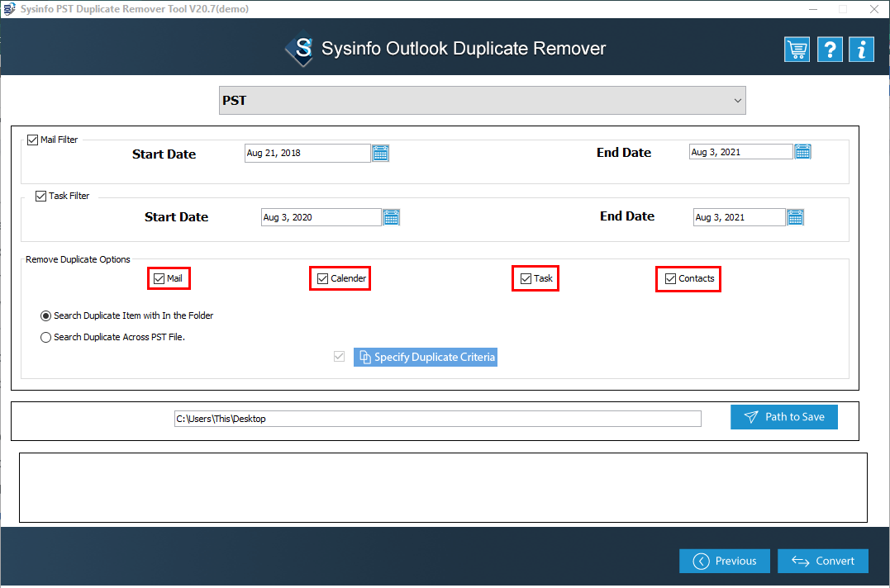The height and width of the screenshot is (588, 890).
Task: Go back with the Previous button
Action: [724, 561]
